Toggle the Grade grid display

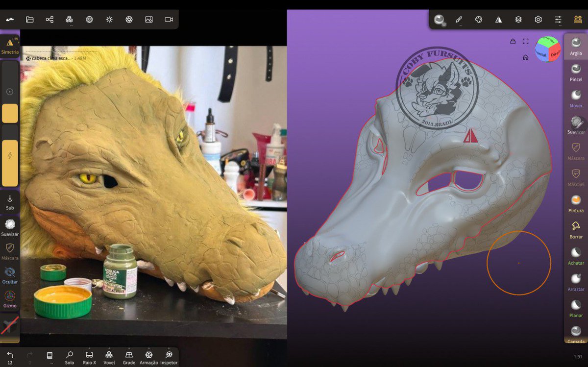[x=129, y=358]
